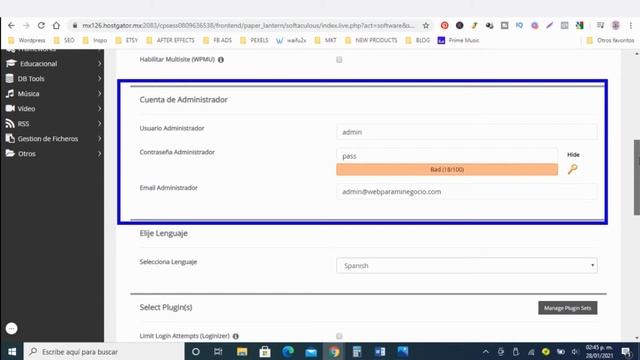Expand the Gestion de Ficheros category
640x360 pixels.
tap(99, 138)
